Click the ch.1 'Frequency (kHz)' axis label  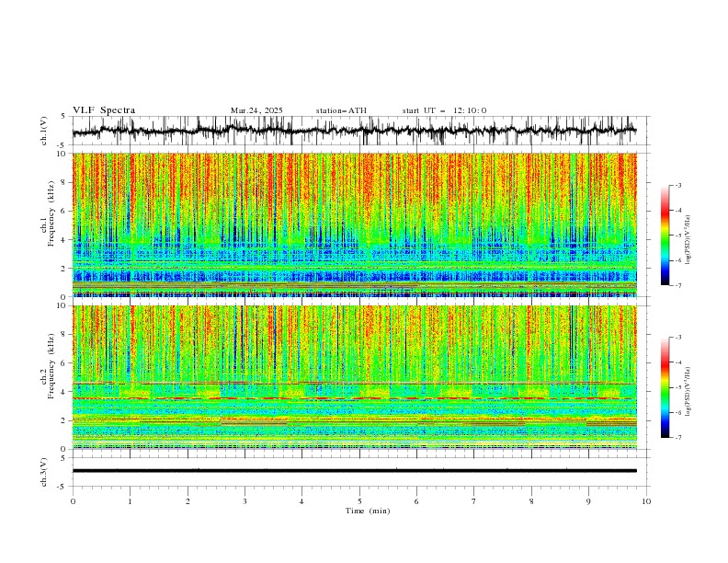tap(51, 214)
